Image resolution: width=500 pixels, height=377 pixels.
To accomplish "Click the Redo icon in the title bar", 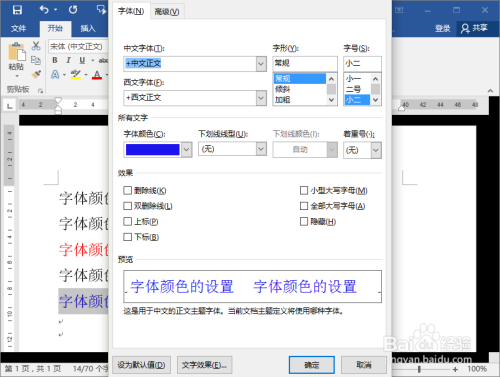I will (x=73, y=10).
